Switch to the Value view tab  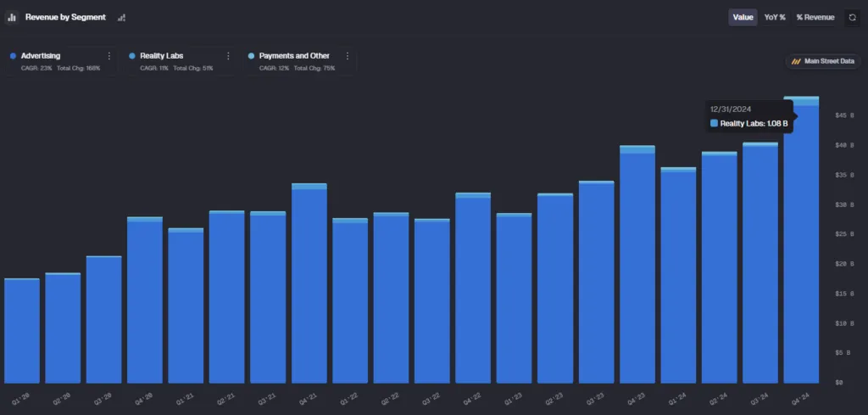(x=743, y=17)
